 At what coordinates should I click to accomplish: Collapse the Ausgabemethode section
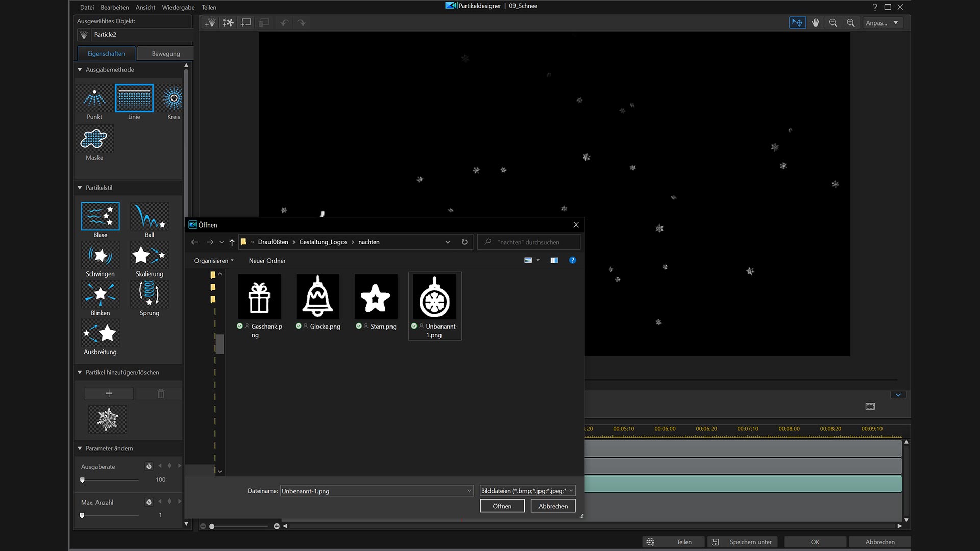tap(80, 70)
